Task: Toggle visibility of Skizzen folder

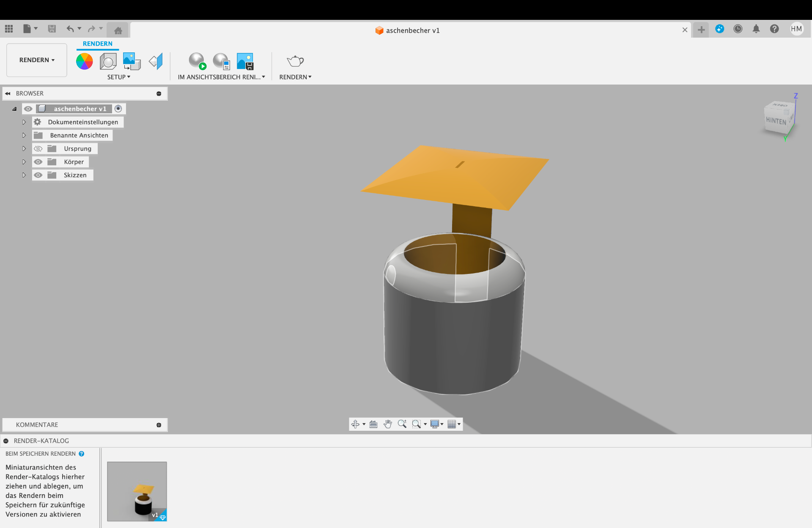Action: click(x=37, y=175)
